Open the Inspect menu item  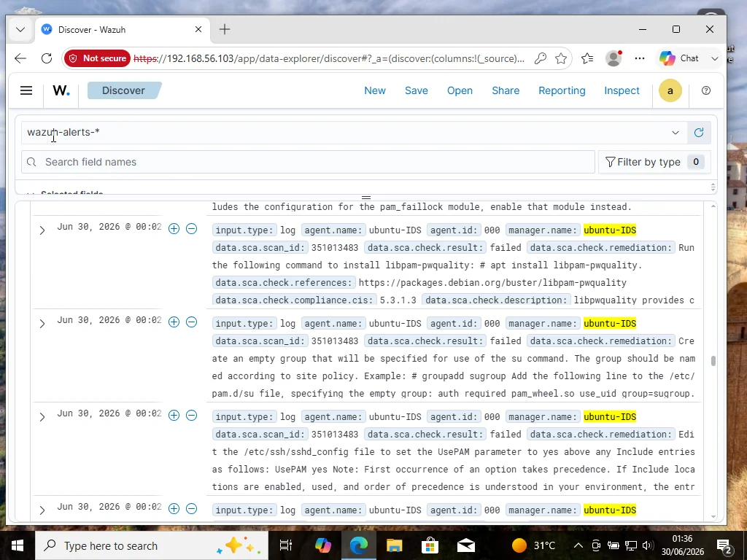622,90
